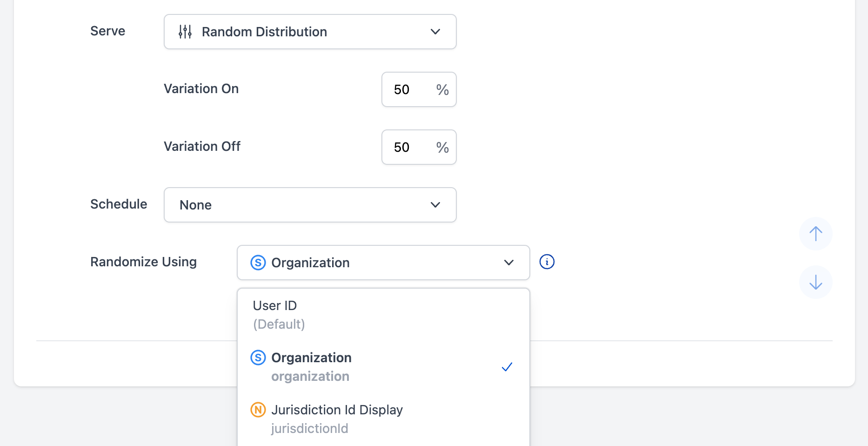This screenshot has height=446, width=868.
Task: Click the info icon beside Randomize Using
Action: pos(547,262)
